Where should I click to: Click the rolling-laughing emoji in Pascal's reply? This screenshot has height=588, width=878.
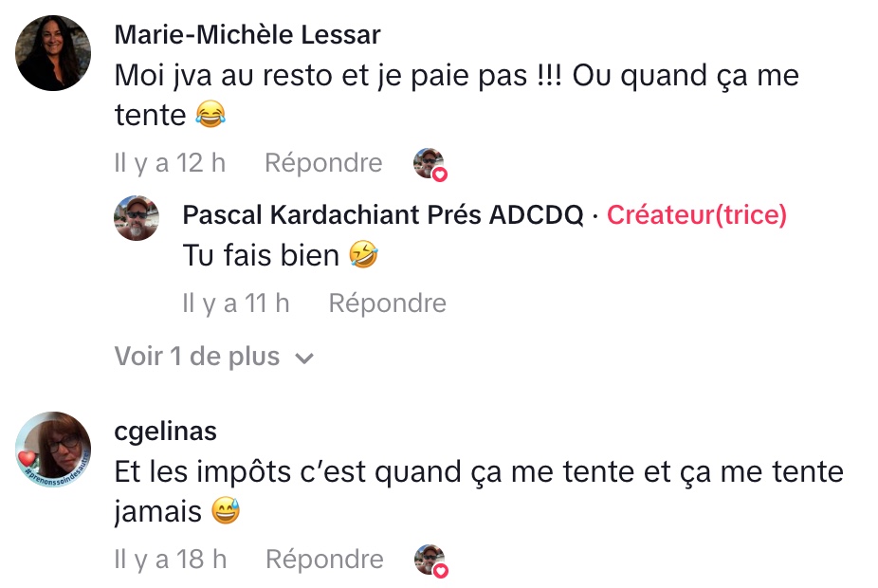click(x=363, y=255)
